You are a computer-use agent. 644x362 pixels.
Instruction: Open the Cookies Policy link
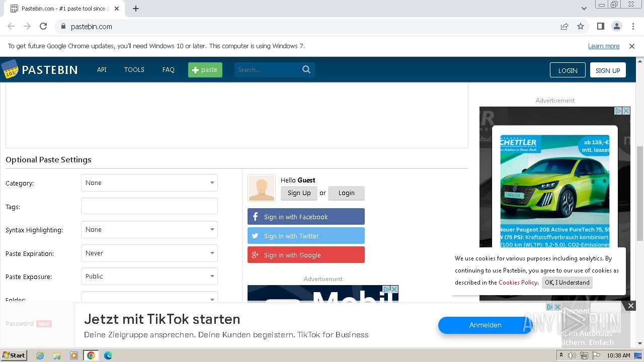point(518,283)
